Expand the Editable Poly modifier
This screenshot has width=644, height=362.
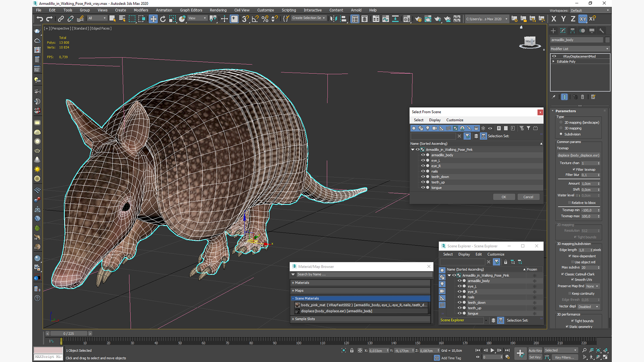pos(553,61)
